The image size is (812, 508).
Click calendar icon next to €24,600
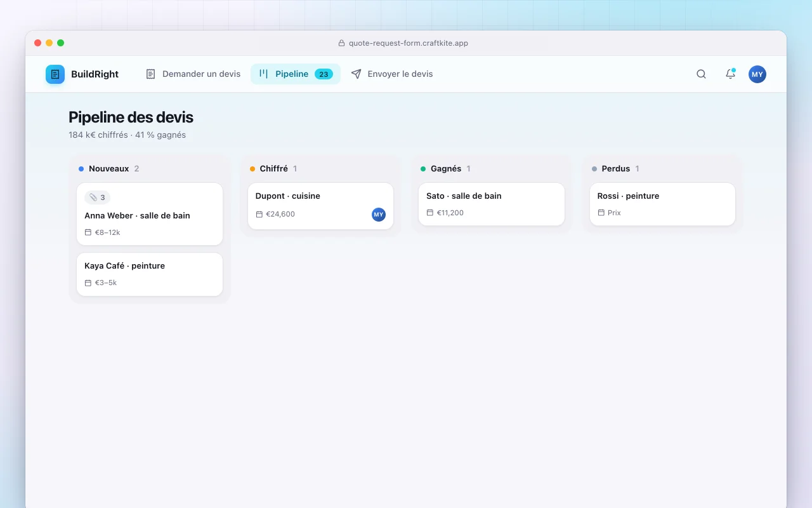(259, 215)
